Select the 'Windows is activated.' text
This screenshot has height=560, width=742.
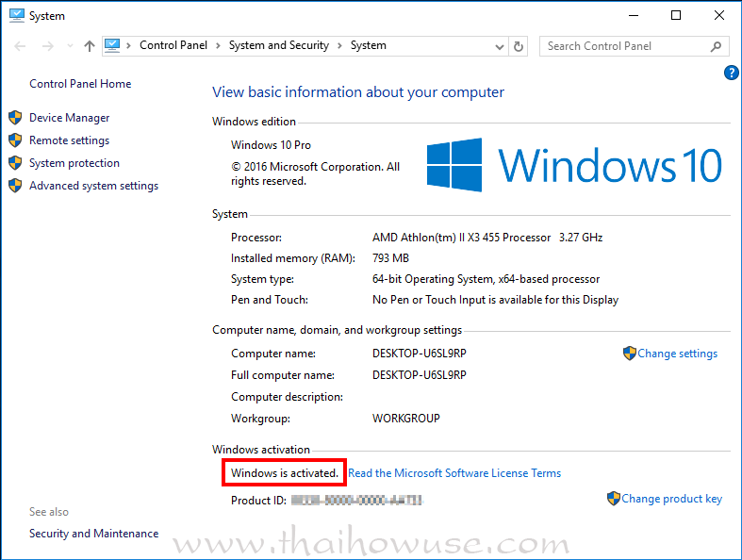[x=285, y=473]
